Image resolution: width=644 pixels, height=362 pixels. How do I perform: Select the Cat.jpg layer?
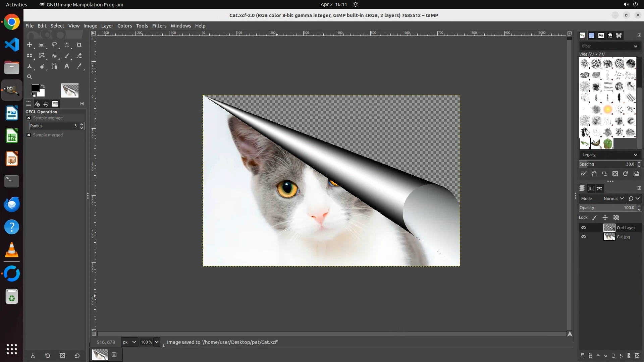point(623,237)
